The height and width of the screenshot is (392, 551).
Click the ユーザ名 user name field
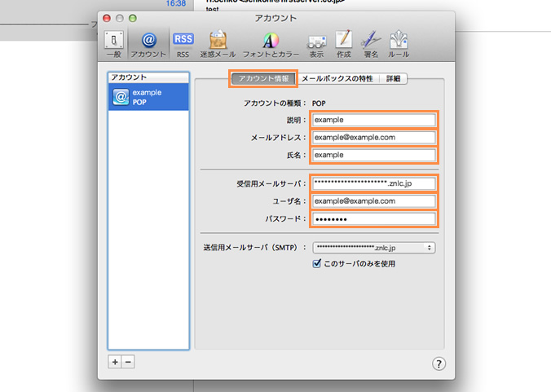(x=374, y=201)
